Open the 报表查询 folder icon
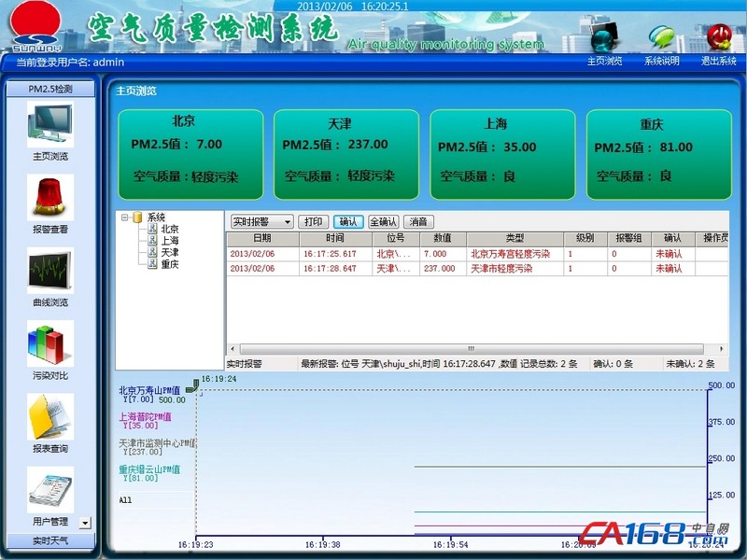This screenshot has height=560, width=747. [x=50, y=416]
